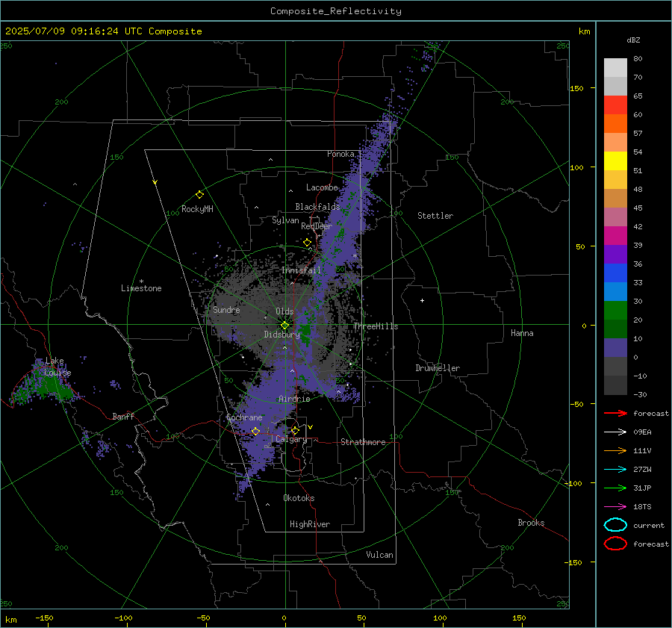This screenshot has width=672, height=628.
Task: Click the Okotoks town label
Action: coord(299,498)
